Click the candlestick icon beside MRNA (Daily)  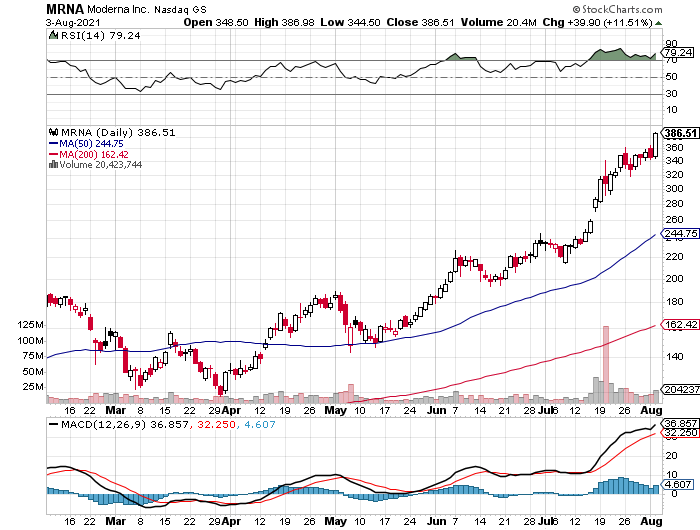pyautogui.click(x=54, y=132)
